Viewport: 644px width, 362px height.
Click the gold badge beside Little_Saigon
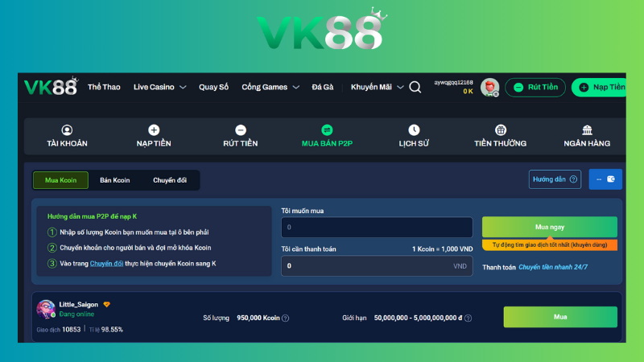(x=107, y=305)
